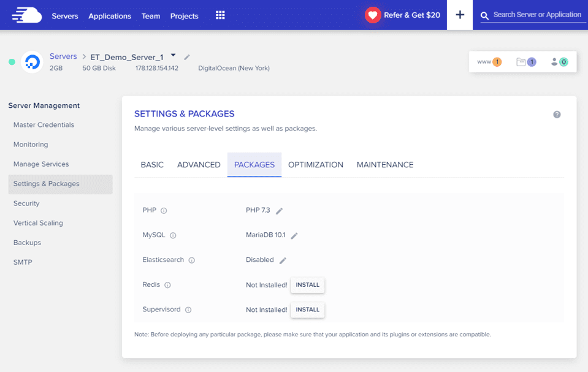
Task: Click the pencil to enable Elasticsearch
Action: [x=283, y=260]
